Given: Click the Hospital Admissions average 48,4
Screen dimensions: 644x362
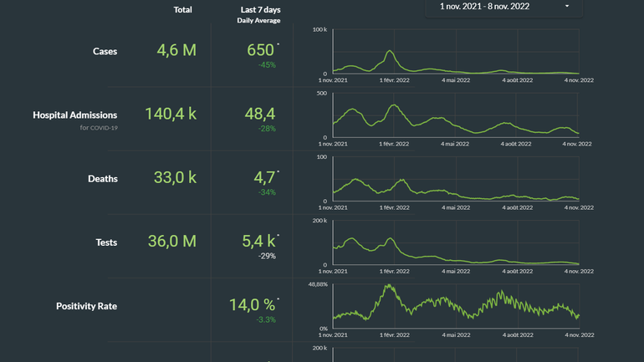Looking at the screenshot, I should 258,114.
